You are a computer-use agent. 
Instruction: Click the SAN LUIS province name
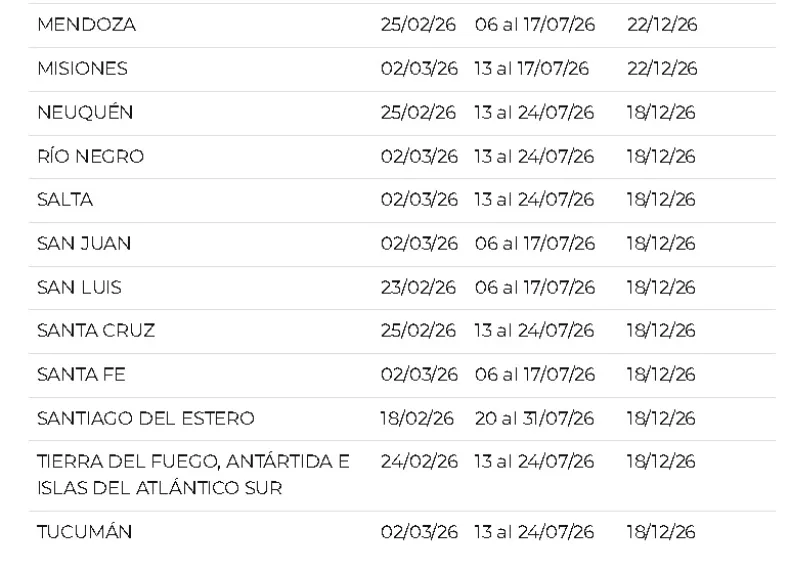(79, 288)
